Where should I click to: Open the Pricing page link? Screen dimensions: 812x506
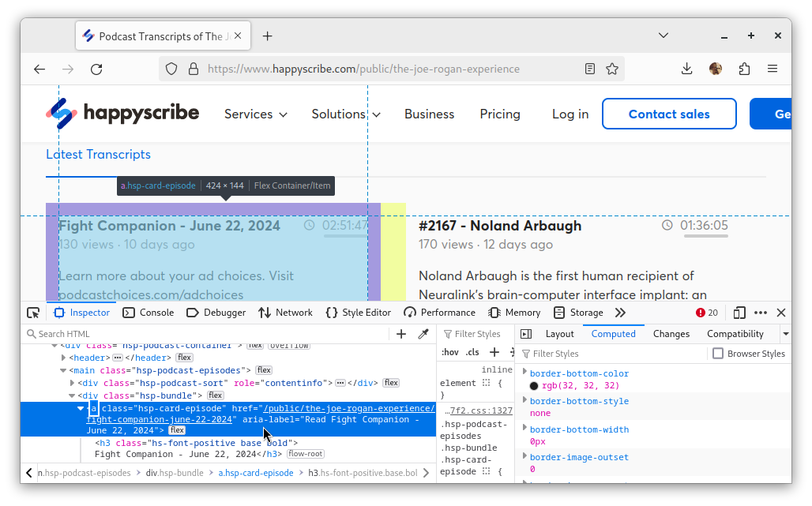pyautogui.click(x=500, y=114)
